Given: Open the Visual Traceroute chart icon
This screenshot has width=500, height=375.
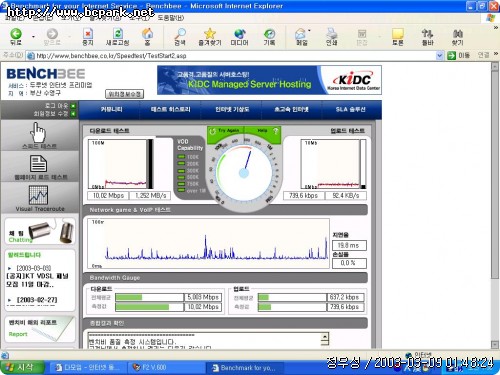Looking at the screenshot, I should [x=38, y=195].
